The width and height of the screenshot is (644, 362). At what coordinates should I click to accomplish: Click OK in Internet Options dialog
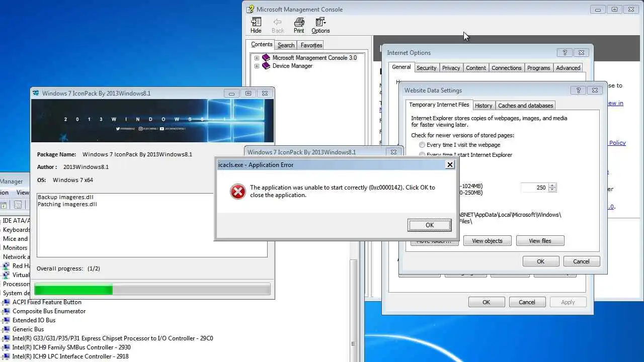pyautogui.click(x=486, y=302)
